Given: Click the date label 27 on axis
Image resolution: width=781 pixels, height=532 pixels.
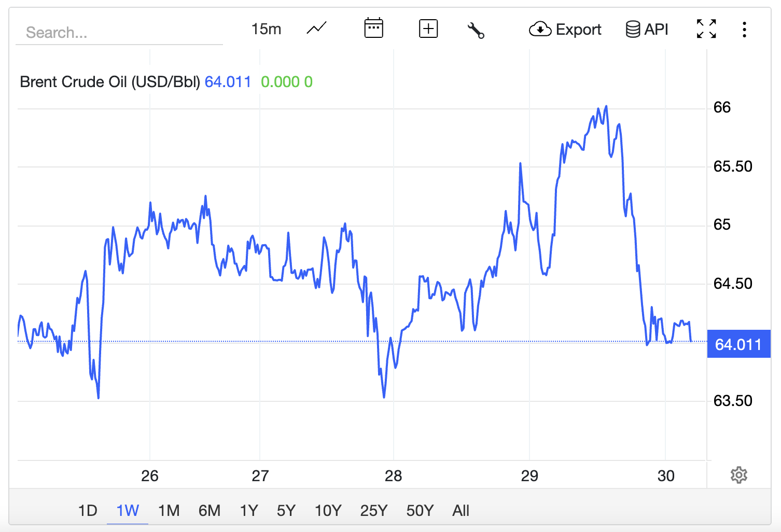Looking at the screenshot, I should click(260, 476).
